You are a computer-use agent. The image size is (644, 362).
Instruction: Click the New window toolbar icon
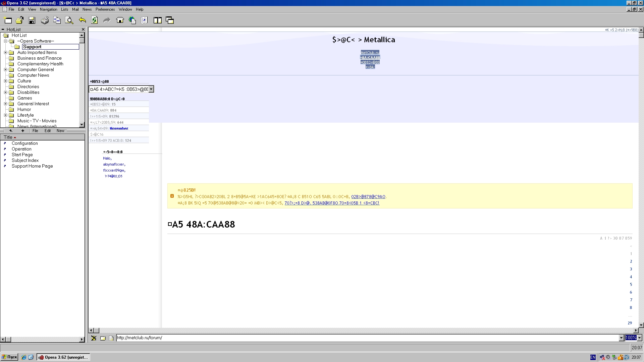[x=8, y=20]
